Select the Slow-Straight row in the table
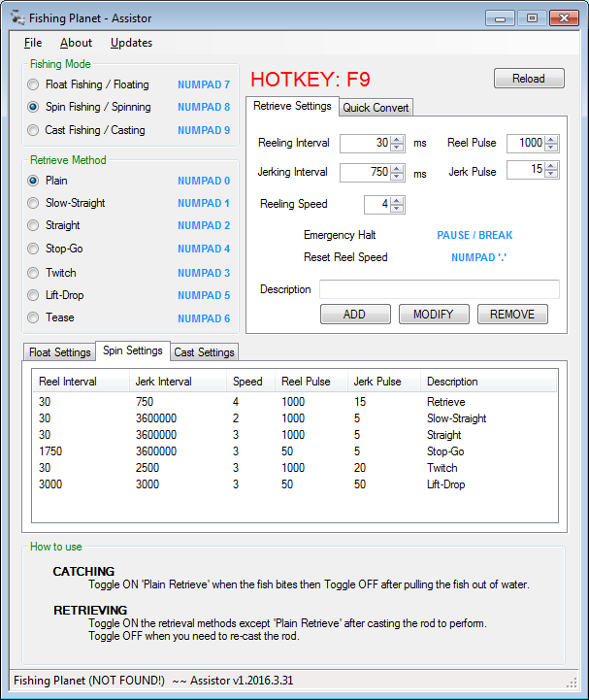 295,418
